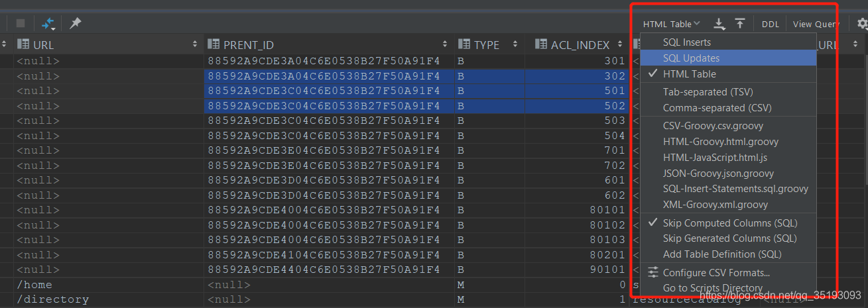This screenshot has width=868, height=308.
Task: Select the ACL_INDEX cell with value 701
Action: [x=577, y=150]
